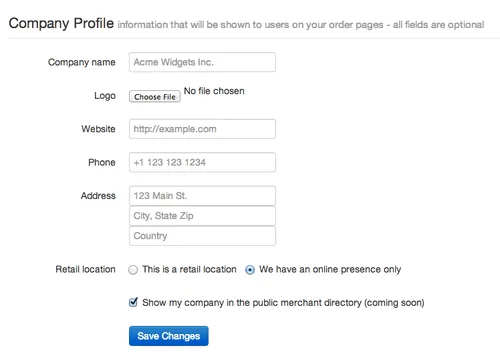Uncheck the public merchant directory checkbox
This screenshot has width=500, height=360.
tap(133, 302)
